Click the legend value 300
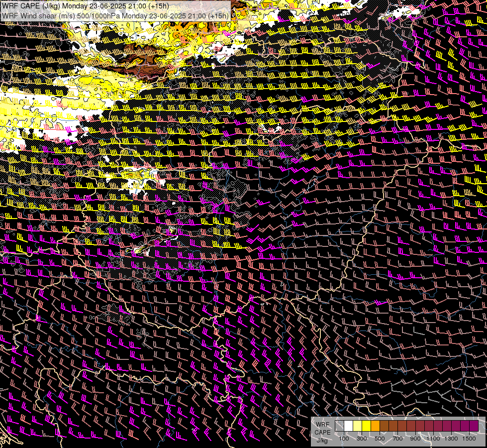This screenshot has height=448, width=487. coord(362,439)
